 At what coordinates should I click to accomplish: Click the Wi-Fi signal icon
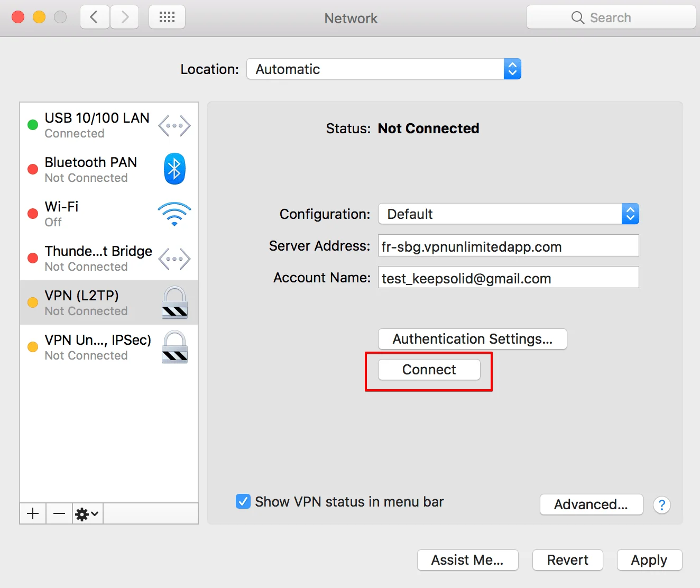coord(174,214)
